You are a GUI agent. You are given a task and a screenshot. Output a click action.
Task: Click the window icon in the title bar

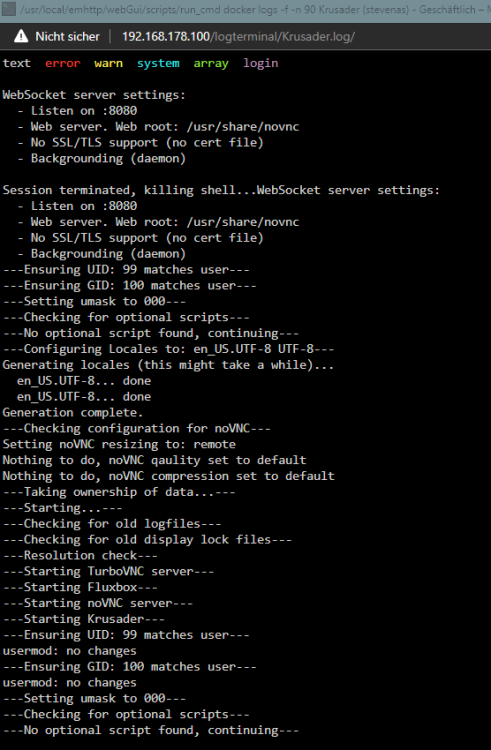[8, 9]
